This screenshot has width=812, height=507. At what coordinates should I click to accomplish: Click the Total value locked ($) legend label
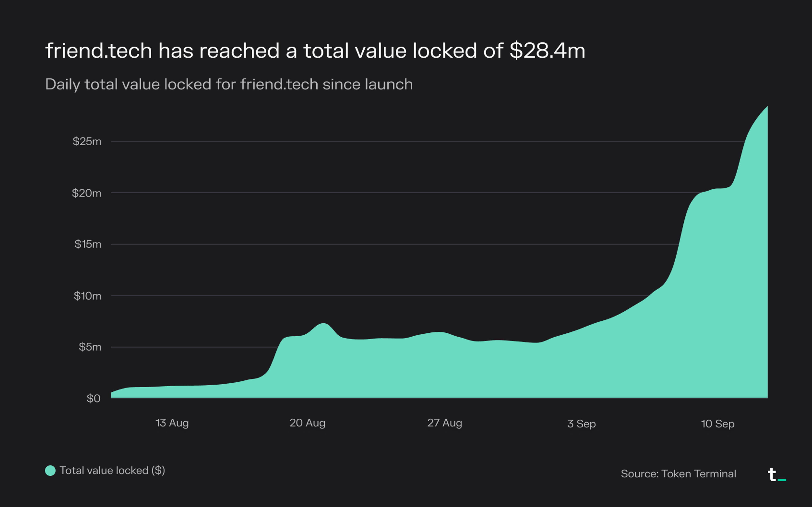(x=112, y=470)
